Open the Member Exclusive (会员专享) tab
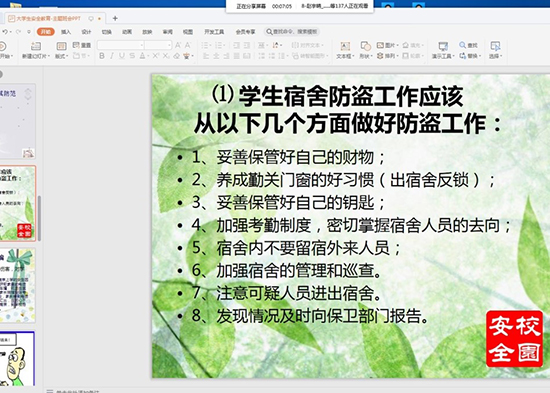 [x=246, y=32]
